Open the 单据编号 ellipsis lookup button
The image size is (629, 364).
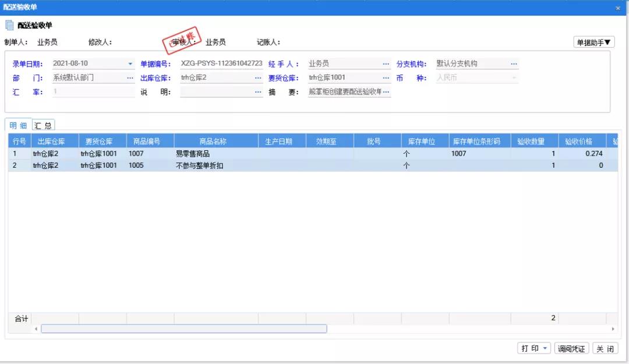(x=258, y=64)
